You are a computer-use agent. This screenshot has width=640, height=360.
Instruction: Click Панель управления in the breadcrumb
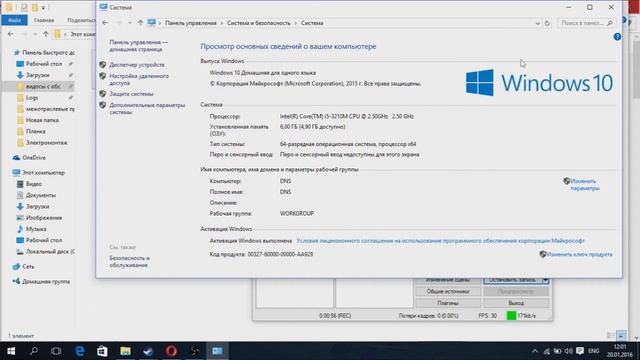191,23
